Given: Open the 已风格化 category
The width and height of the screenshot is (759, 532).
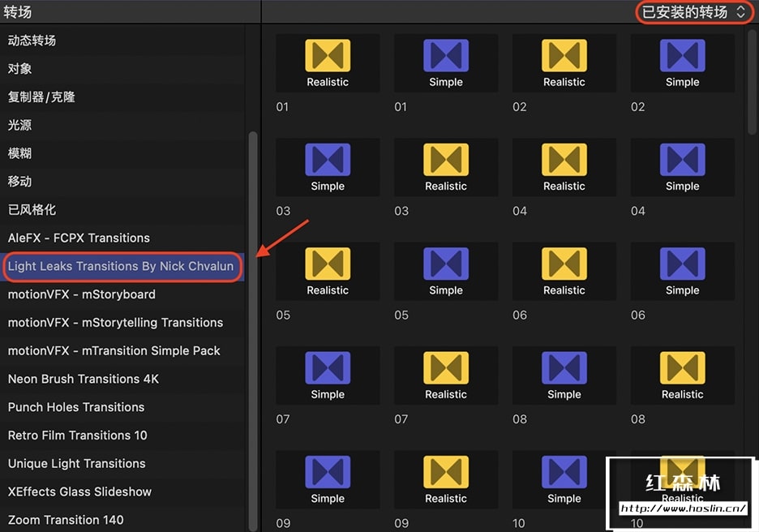Looking at the screenshot, I should pos(122,209).
